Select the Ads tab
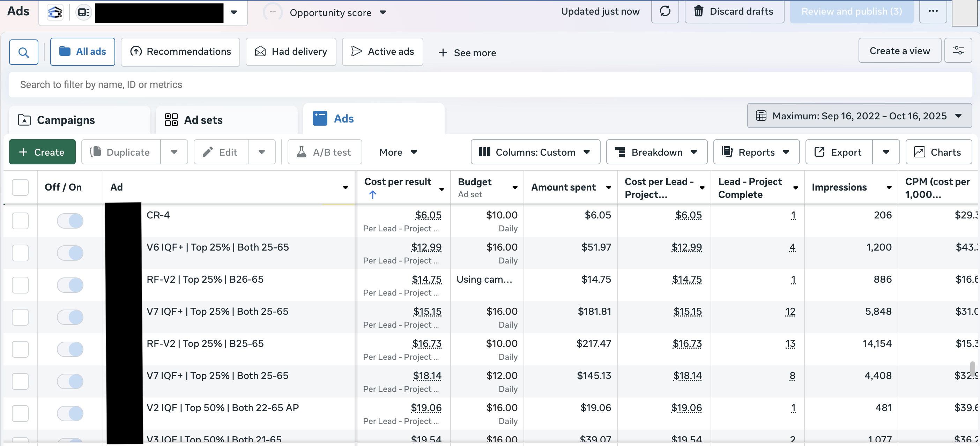Viewport: 980px width, 446px height. coord(373,118)
